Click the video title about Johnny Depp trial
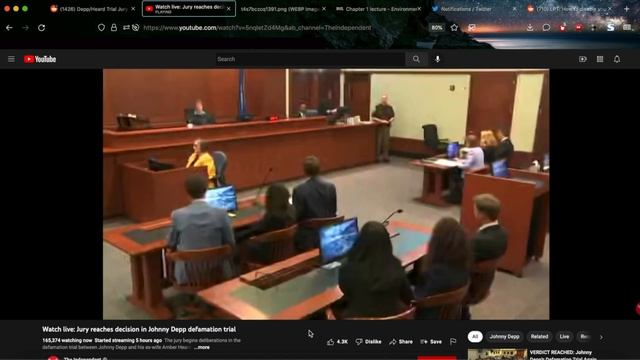This screenshot has width=640, height=360. click(139, 329)
